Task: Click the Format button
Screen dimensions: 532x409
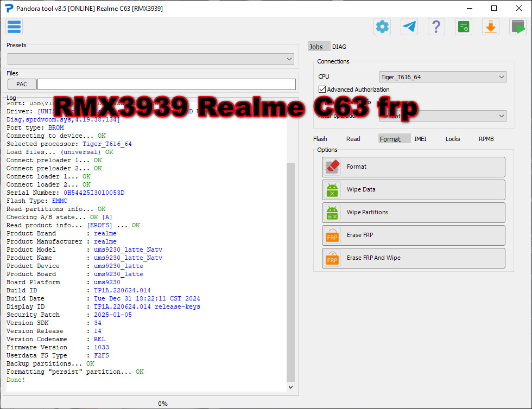Action: click(x=413, y=167)
